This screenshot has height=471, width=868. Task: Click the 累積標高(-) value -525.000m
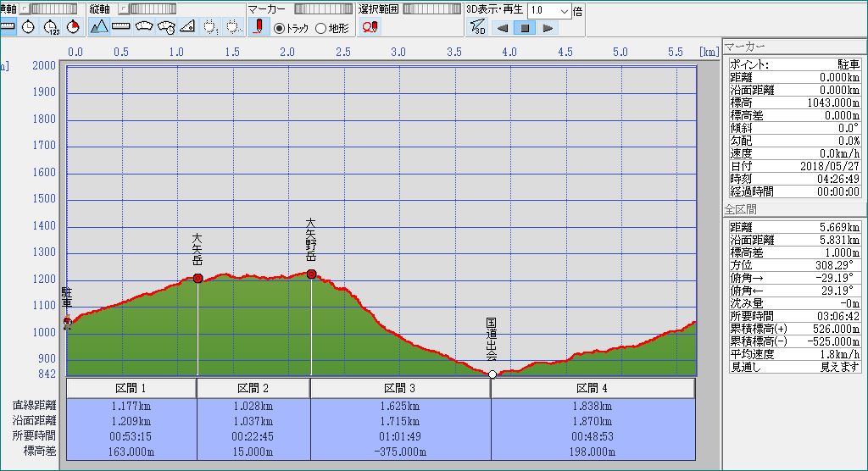click(834, 341)
